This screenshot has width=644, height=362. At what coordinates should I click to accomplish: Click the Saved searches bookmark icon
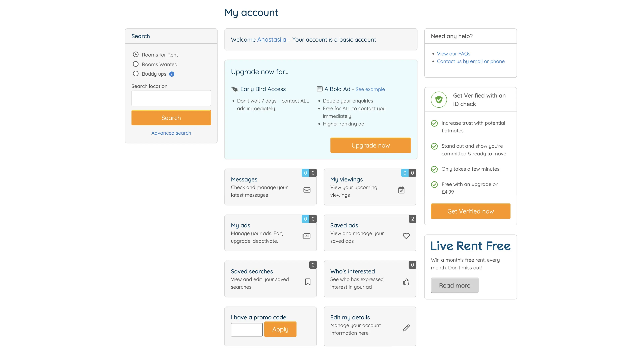pos(308,282)
